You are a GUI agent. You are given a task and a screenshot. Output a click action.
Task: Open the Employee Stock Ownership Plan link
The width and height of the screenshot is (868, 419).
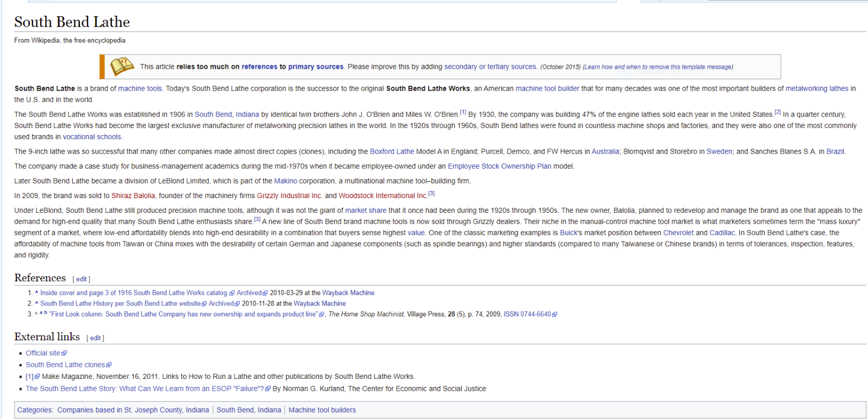pos(499,166)
